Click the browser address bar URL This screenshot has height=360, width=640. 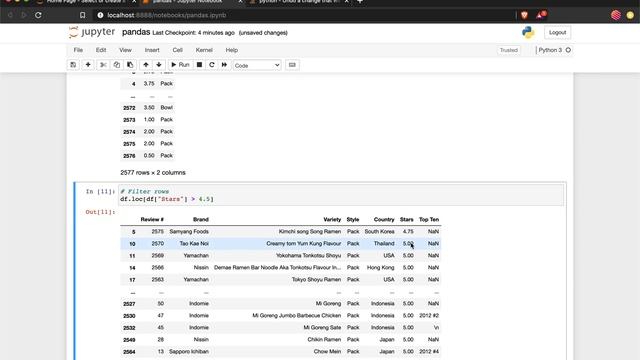(x=167, y=15)
